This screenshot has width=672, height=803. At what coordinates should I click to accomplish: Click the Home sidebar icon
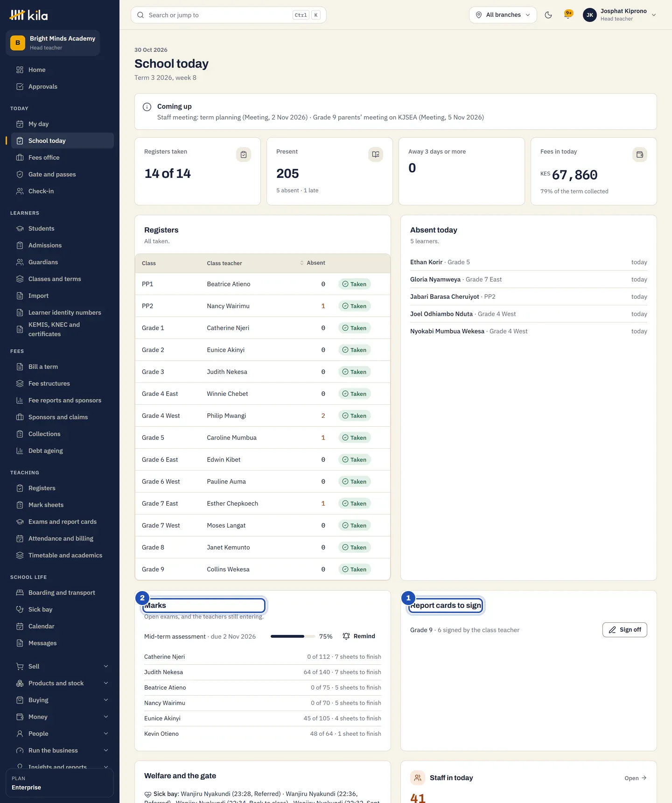20,70
